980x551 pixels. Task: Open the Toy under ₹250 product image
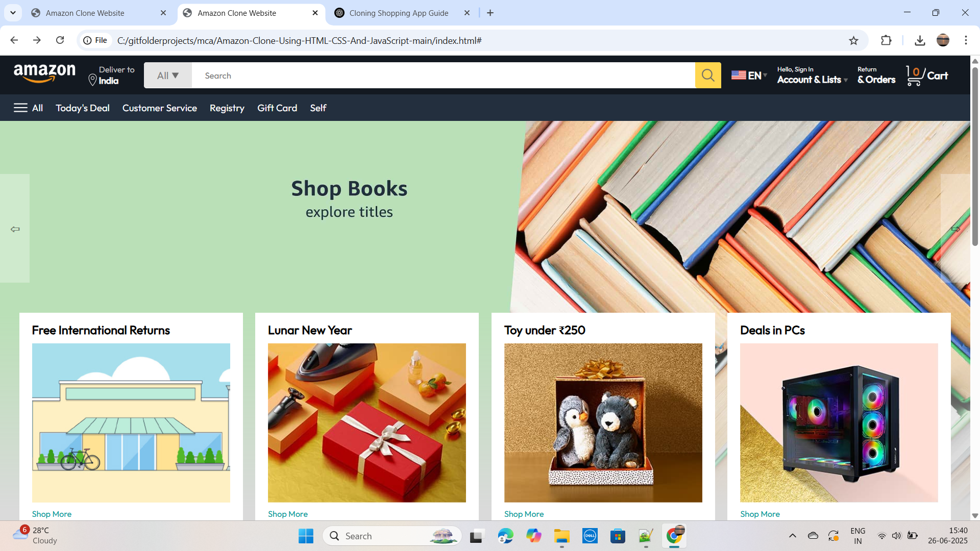pos(603,423)
